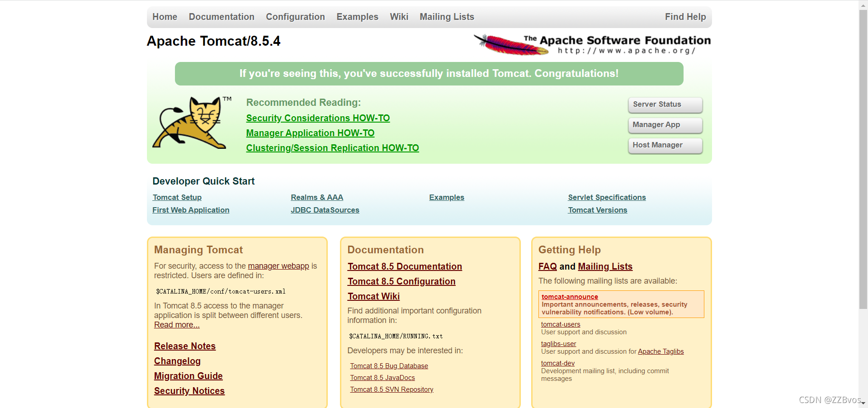Click the scrollbar down arrow

click(863, 403)
